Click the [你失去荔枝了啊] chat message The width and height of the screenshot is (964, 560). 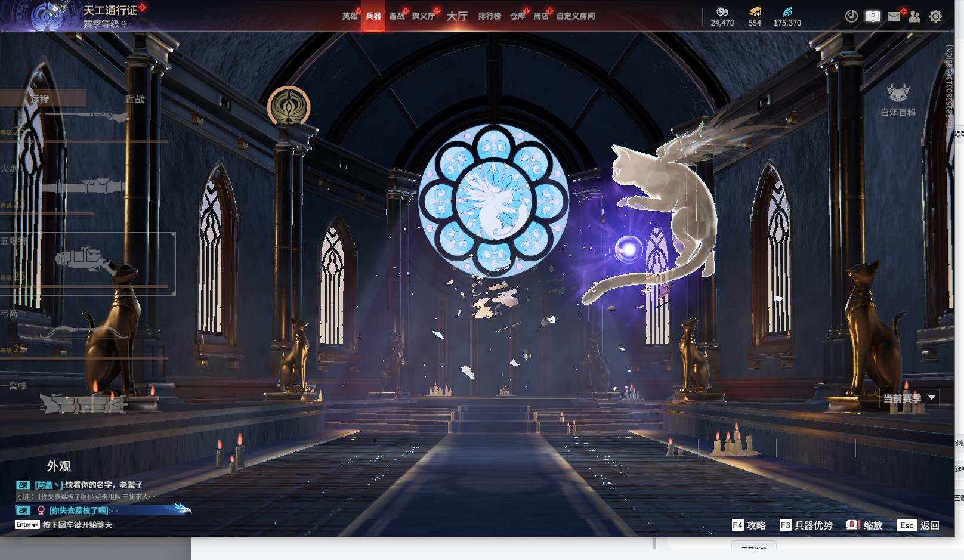[84, 511]
